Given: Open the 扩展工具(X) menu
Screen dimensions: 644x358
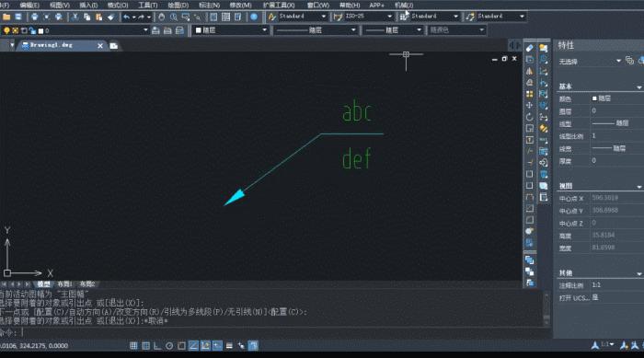Looking at the screenshot, I should pyautogui.click(x=279, y=6).
